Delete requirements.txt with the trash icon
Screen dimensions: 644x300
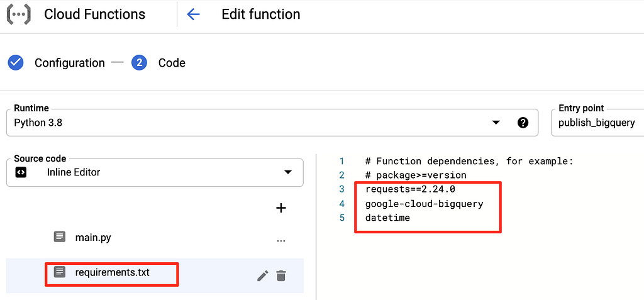pos(281,275)
